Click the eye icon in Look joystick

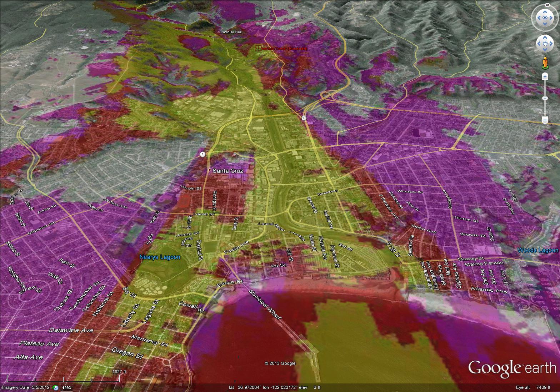coord(545,18)
